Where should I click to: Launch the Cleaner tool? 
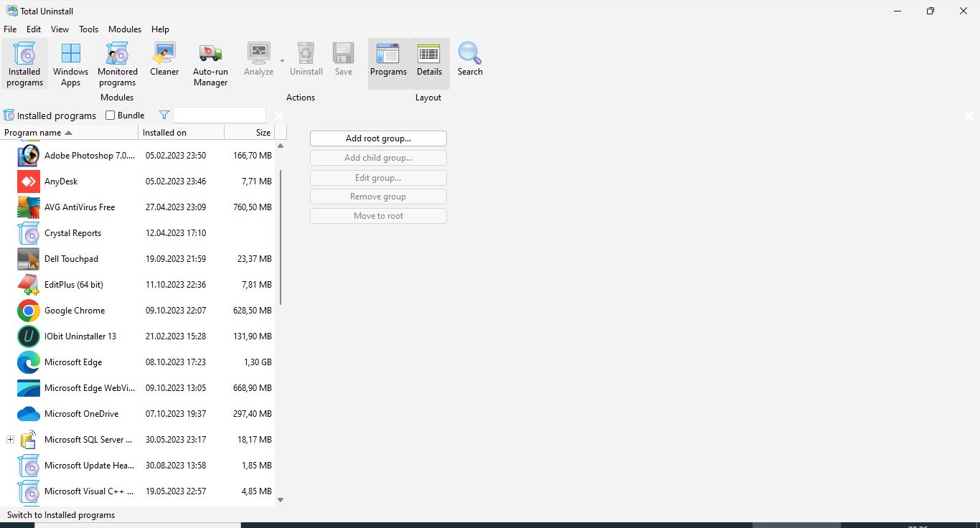coord(164,59)
